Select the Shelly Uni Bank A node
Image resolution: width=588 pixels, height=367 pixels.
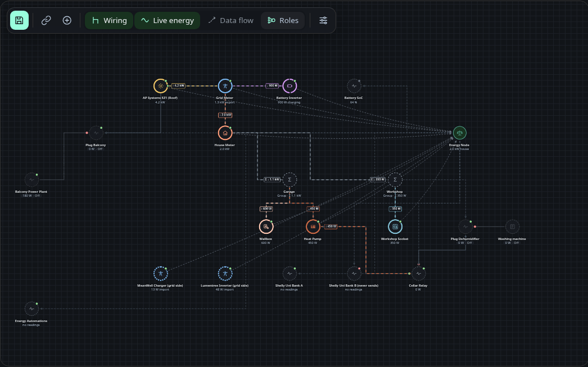coord(290,273)
